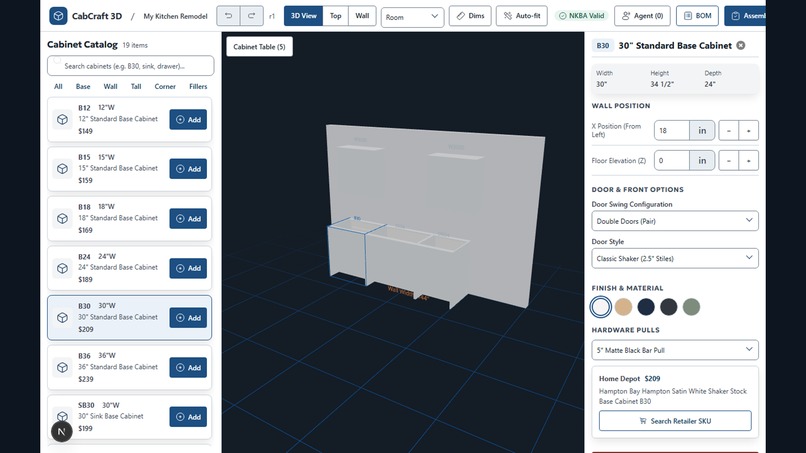Open the Cabinet Table (5)
Screen dimensions: 806x453
pyautogui.click(x=260, y=47)
